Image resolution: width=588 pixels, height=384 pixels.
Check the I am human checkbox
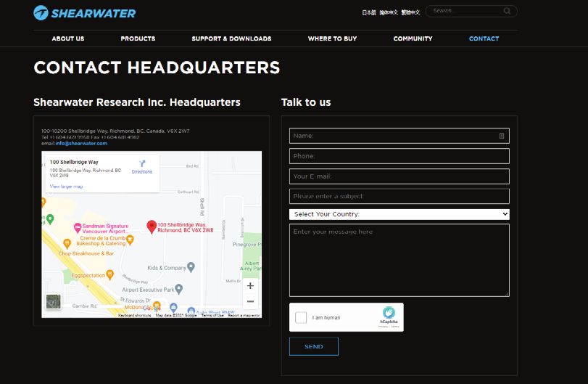click(x=301, y=317)
